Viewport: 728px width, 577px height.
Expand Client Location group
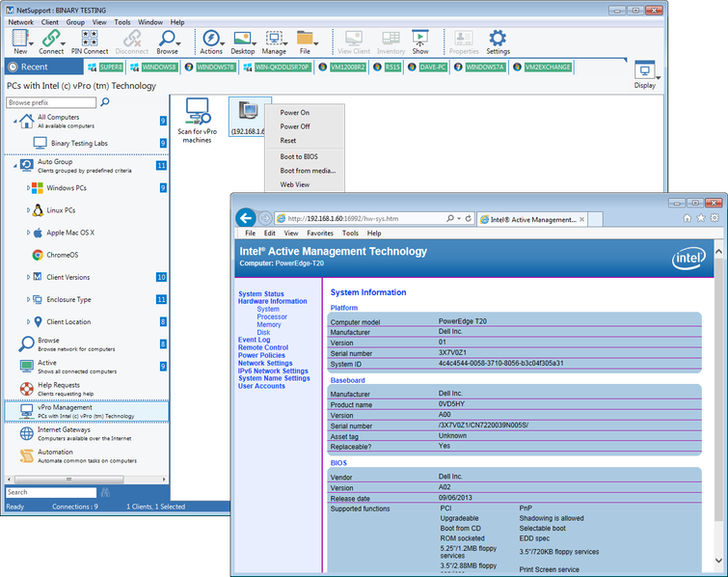click(x=28, y=321)
